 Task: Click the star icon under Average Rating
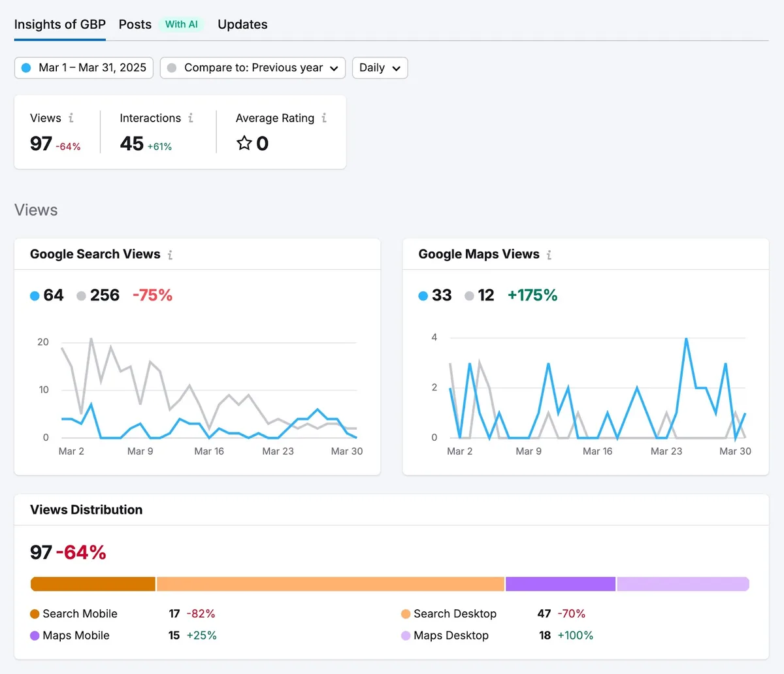pos(244,143)
